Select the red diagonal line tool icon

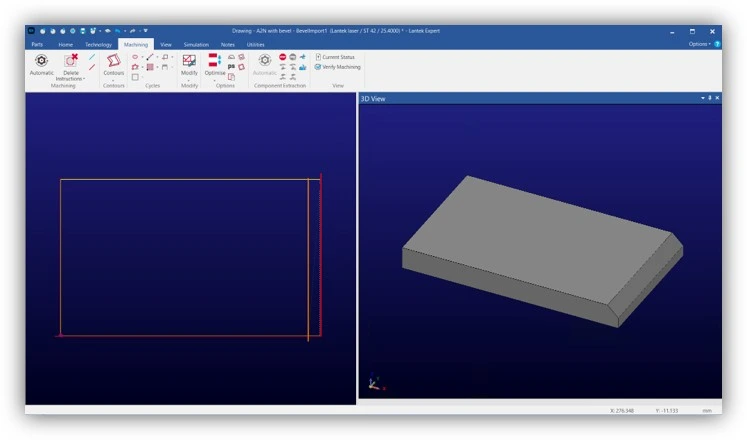[x=92, y=67]
